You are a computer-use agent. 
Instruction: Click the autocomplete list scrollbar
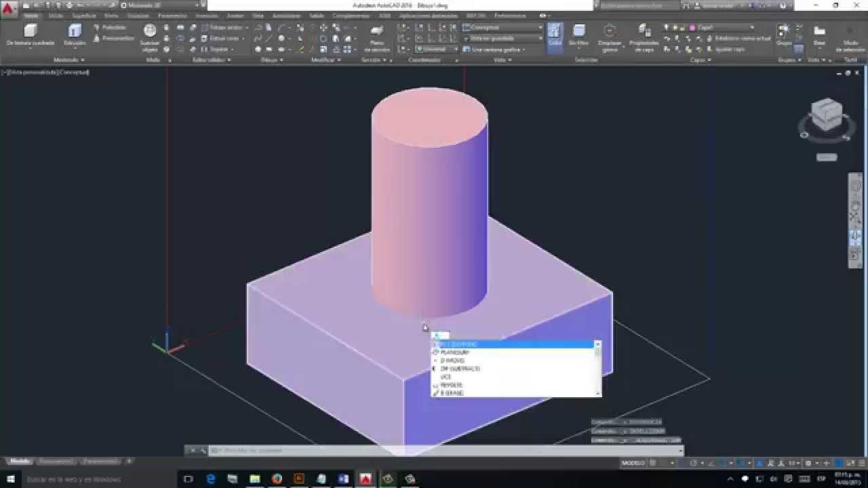(597, 369)
